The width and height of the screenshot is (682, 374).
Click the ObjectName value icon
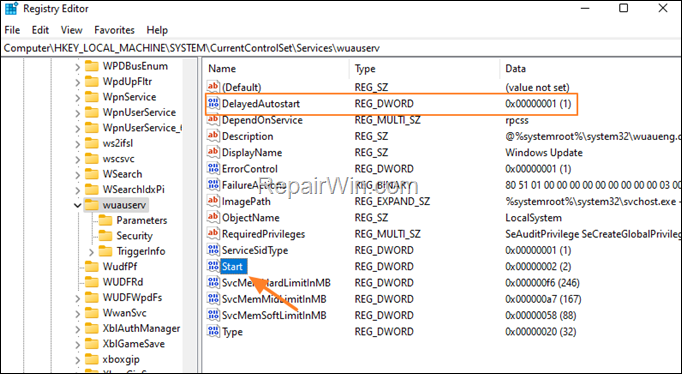(213, 217)
